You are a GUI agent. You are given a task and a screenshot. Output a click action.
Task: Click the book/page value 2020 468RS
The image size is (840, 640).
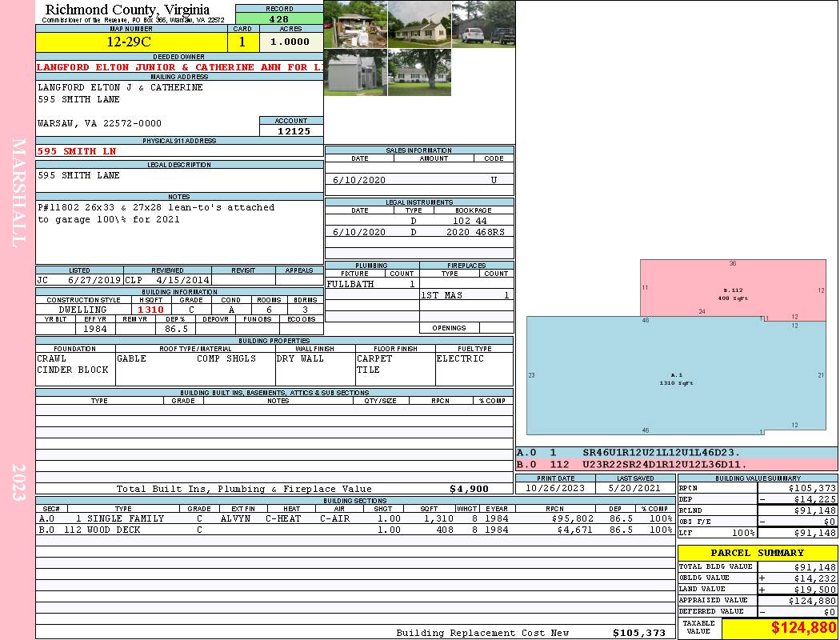pos(475,232)
